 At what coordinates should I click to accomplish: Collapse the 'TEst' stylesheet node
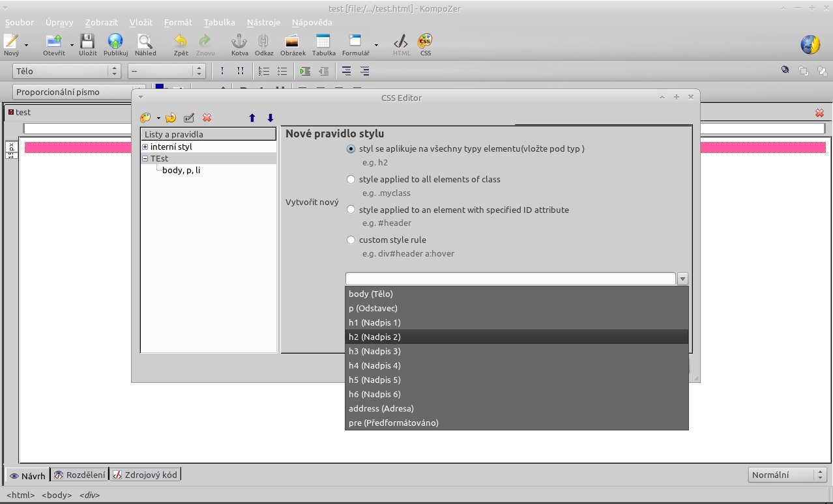[145, 158]
